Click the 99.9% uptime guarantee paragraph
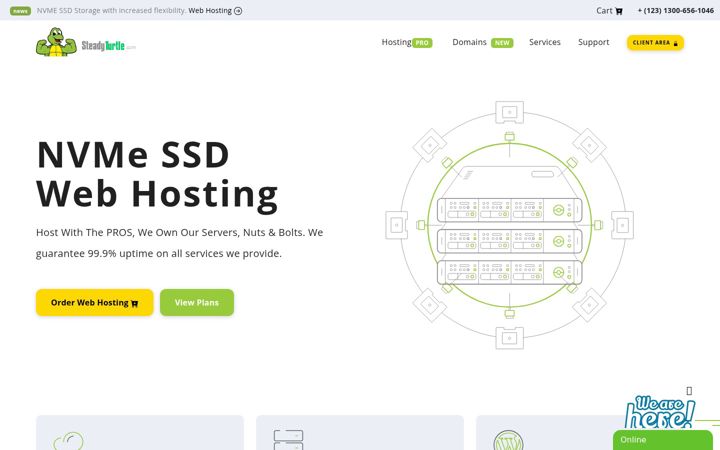Image resolution: width=720 pixels, height=450 pixels. (180, 243)
